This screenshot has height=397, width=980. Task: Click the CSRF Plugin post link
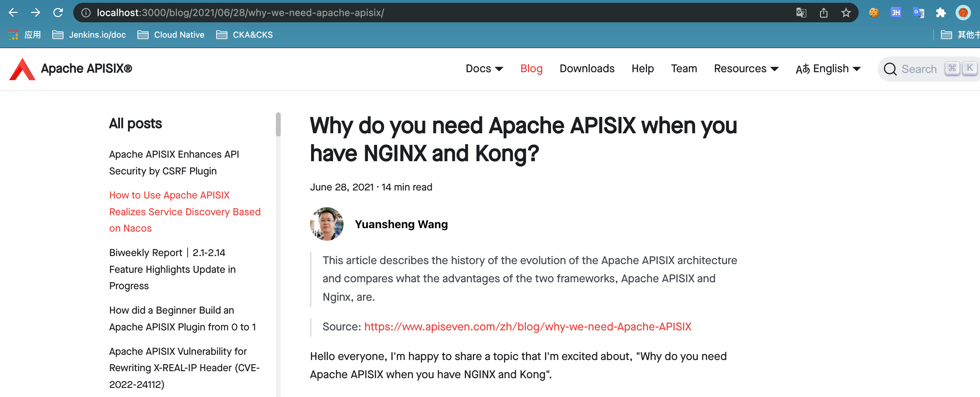(x=174, y=163)
